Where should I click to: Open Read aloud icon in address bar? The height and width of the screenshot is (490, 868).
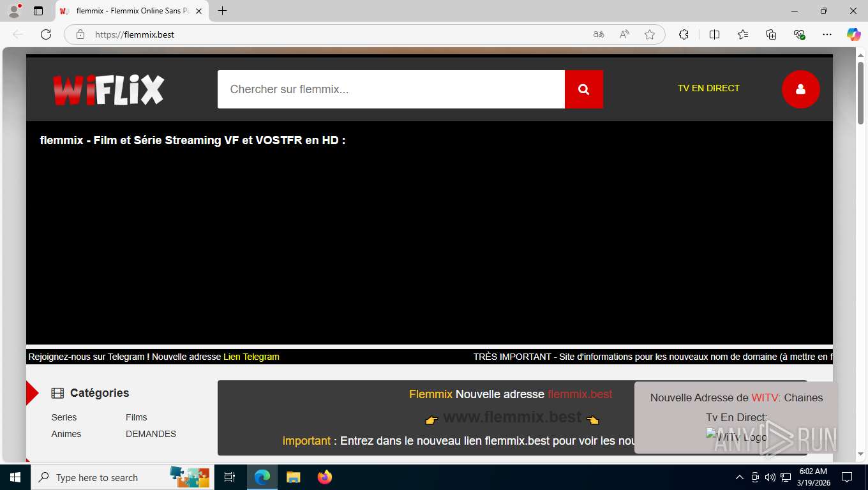(624, 34)
